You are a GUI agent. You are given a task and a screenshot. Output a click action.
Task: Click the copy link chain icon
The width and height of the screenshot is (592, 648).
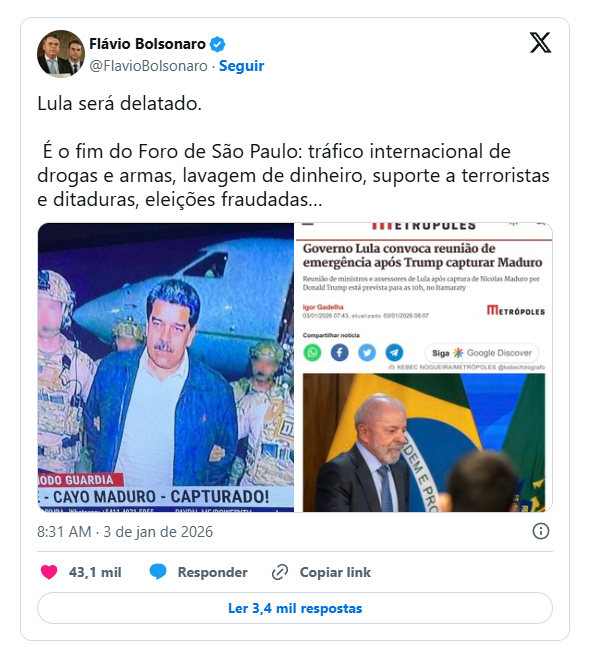click(x=280, y=572)
